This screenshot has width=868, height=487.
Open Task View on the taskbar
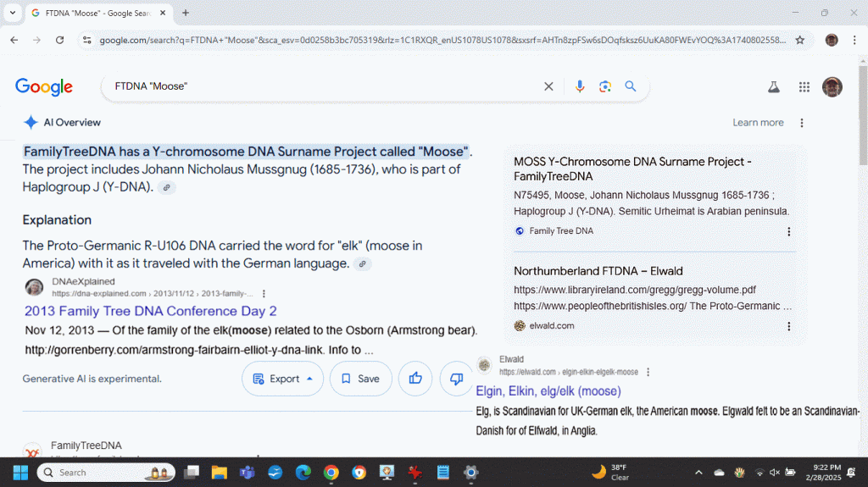pyautogui.click(x=192, y=472)
